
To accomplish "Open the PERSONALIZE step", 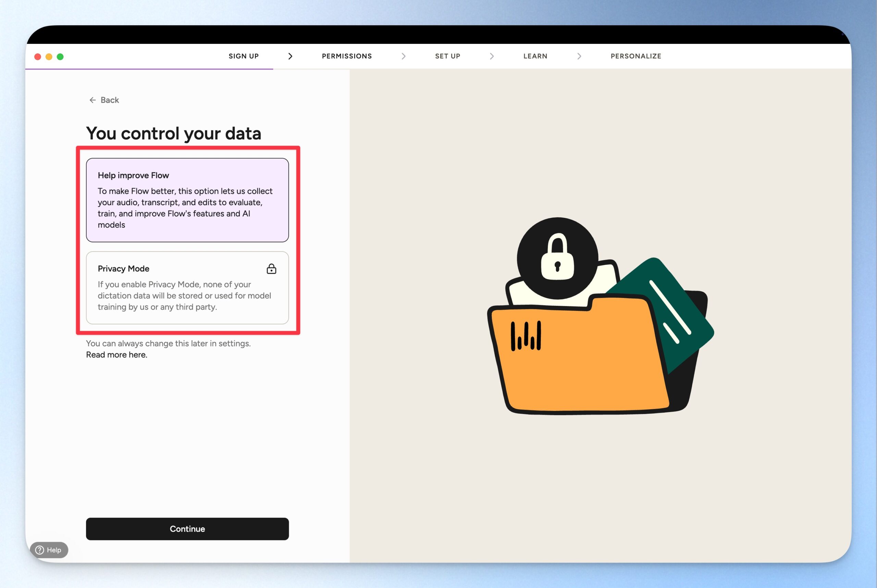I will [635, 56].
